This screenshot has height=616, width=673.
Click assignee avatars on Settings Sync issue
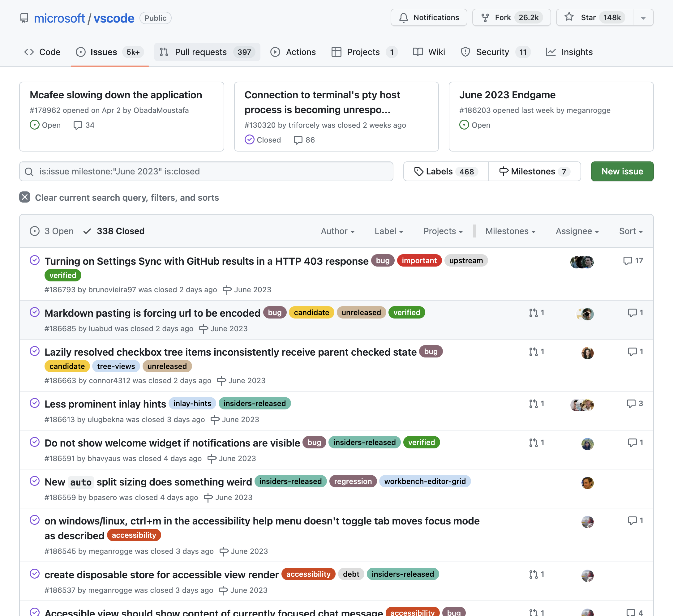tap(582, 262)
